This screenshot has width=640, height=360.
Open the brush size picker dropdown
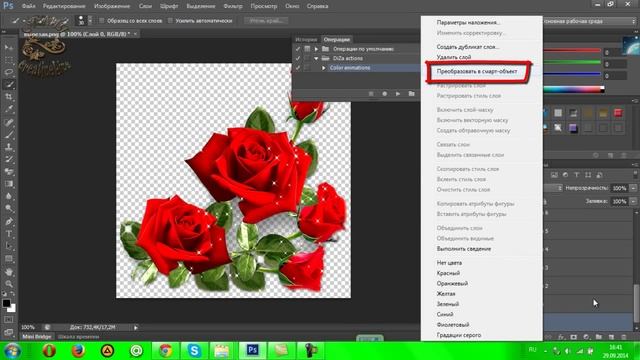click(x=90, y=20)
